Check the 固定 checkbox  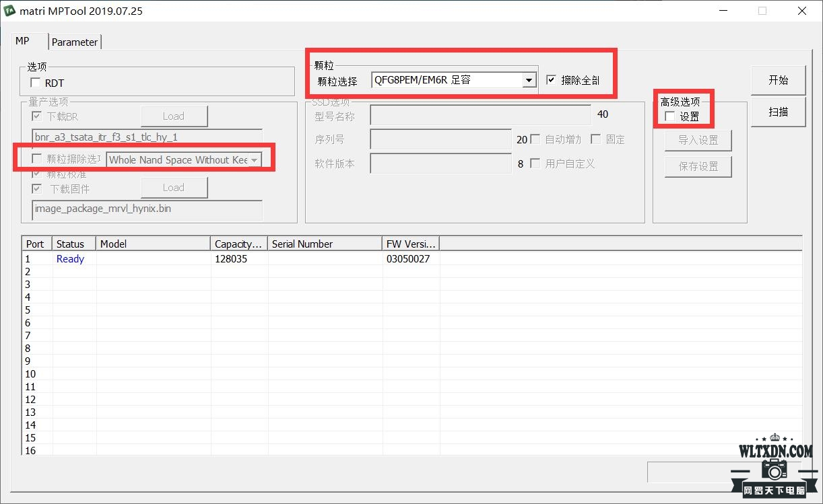(x=595, y=139)
